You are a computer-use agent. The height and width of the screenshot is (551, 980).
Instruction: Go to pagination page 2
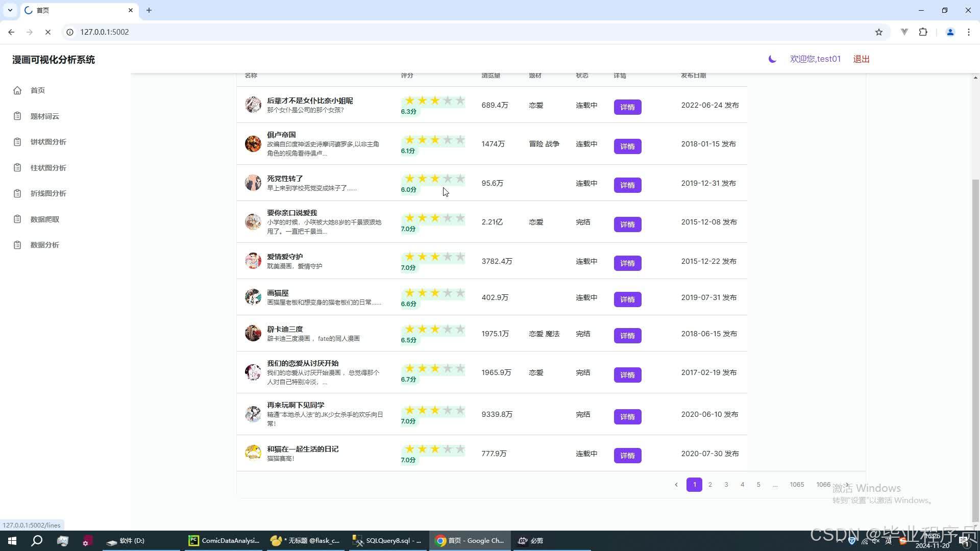(710, 485)
